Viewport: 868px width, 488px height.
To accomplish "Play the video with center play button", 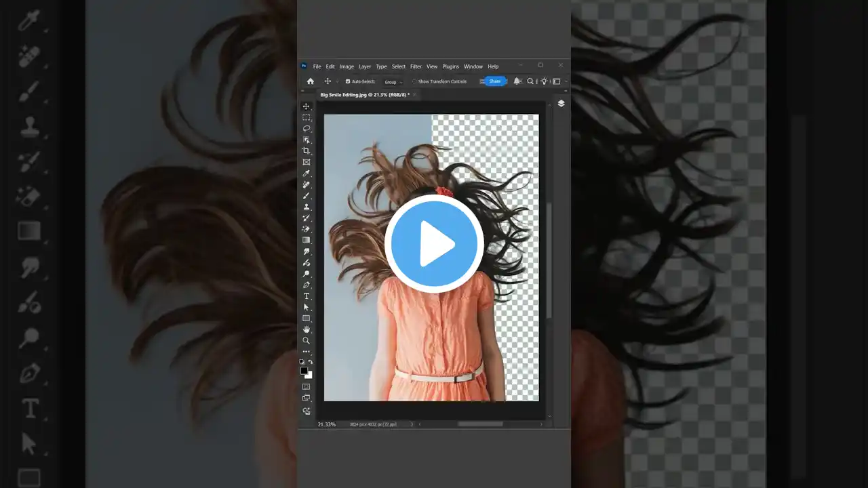I will point(434,244).
